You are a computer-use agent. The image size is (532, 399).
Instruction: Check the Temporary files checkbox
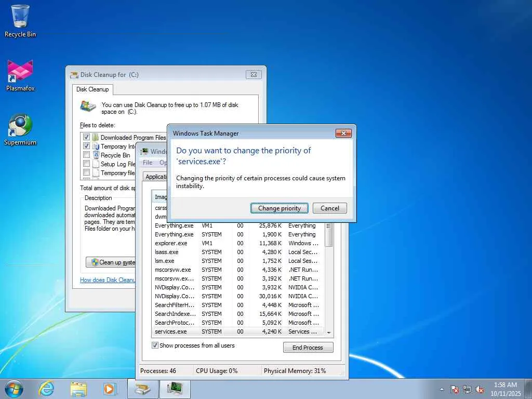point(87,172)
